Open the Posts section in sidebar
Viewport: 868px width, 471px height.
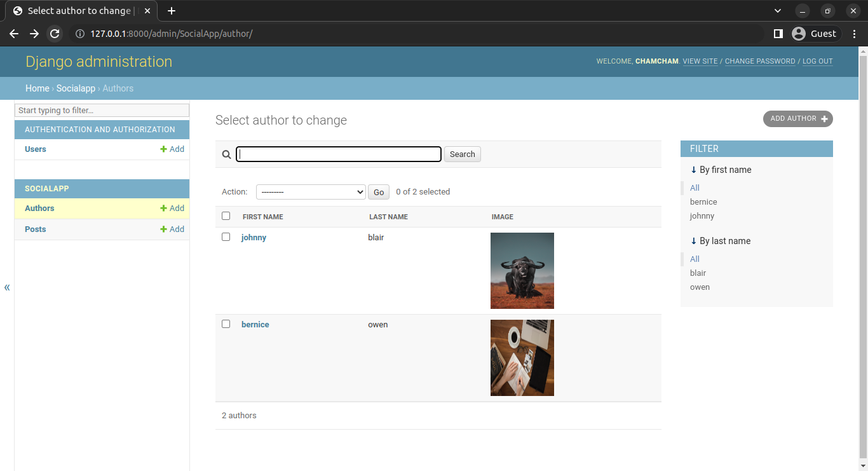click(x=36, y=229)
